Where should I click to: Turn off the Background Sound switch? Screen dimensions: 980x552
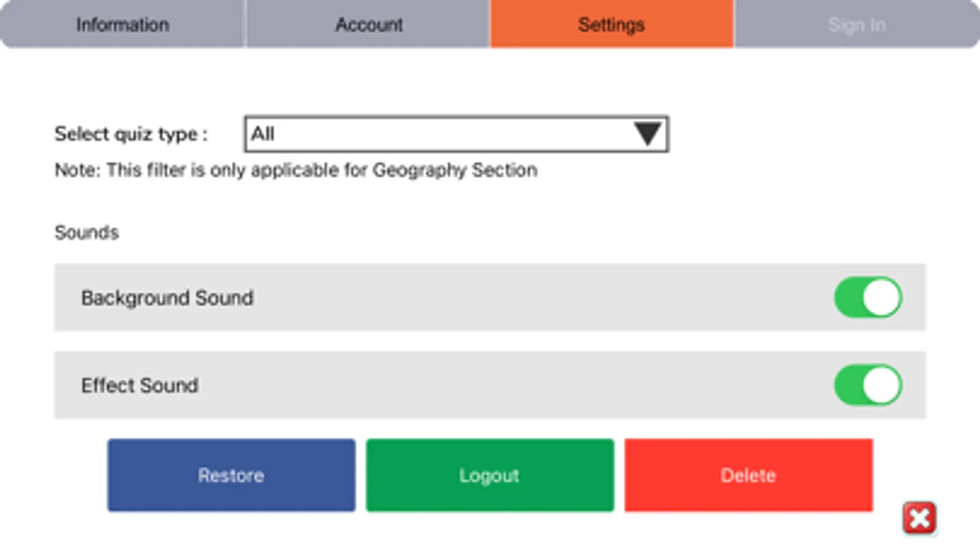[x=867, y=297]
